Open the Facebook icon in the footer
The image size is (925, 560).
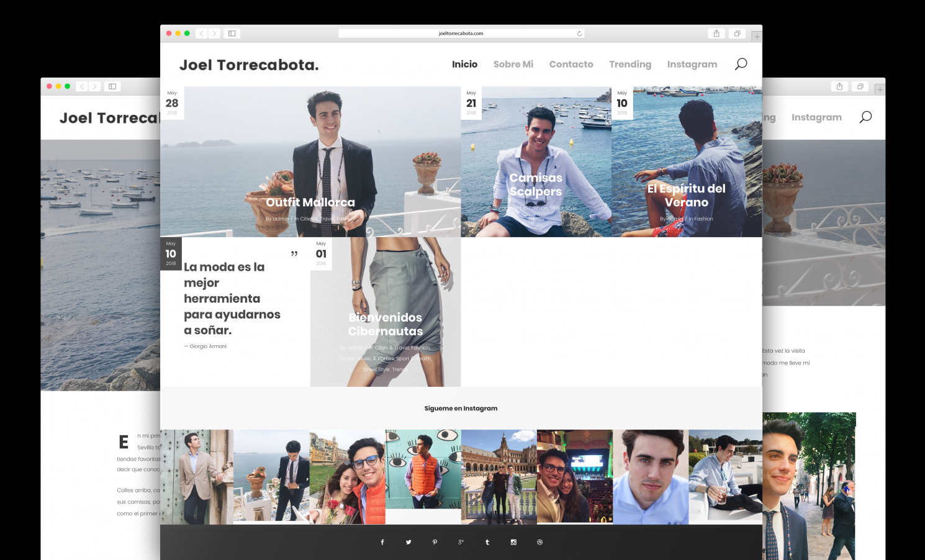382,542
